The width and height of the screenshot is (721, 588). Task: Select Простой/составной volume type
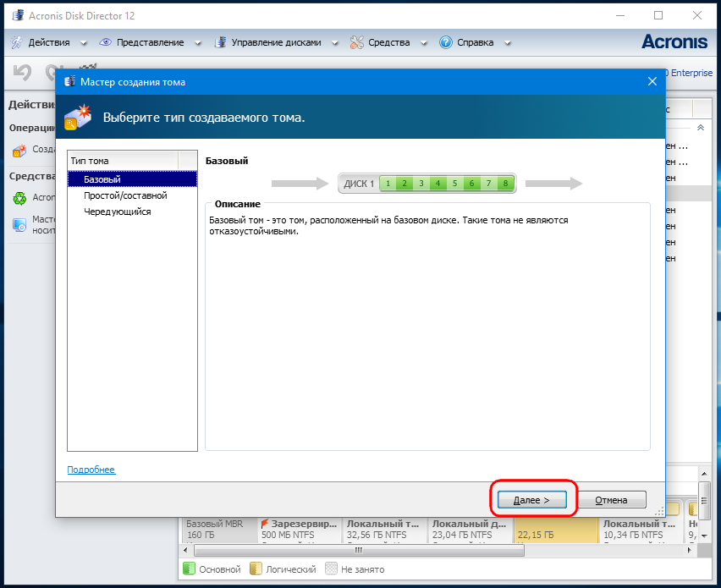(125, 195)
